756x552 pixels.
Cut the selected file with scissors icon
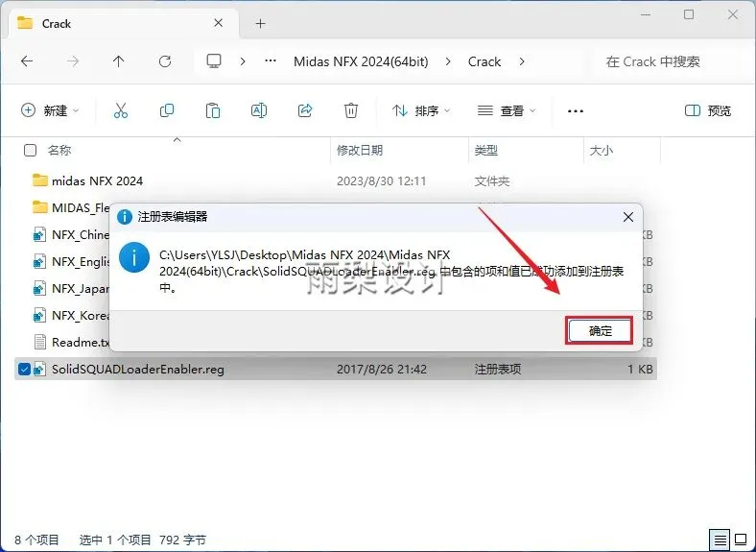(x=121, y=110)
